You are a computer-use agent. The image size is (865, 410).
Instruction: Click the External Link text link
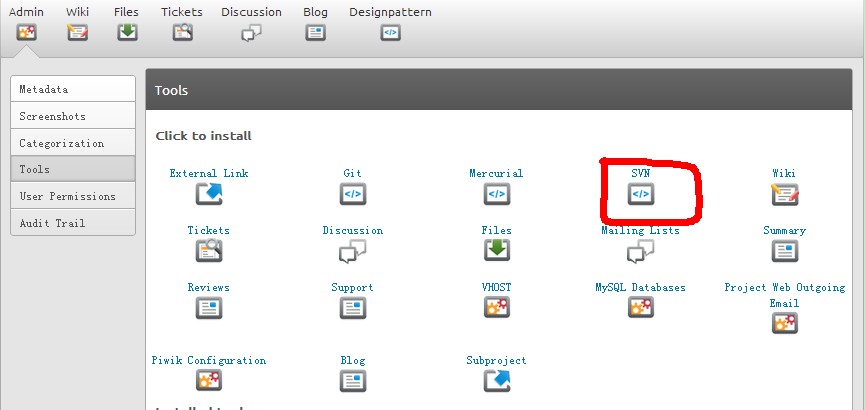(x=209, y=173)
